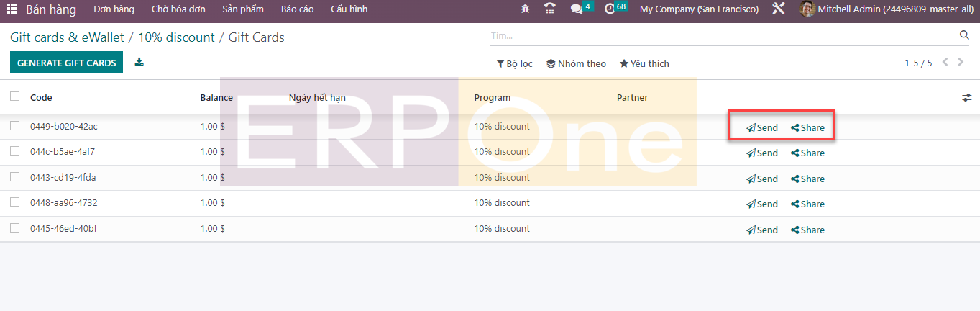Open the column settings adjust icon
This screenshot has width=980, height=311.
(x=966, y=98)
